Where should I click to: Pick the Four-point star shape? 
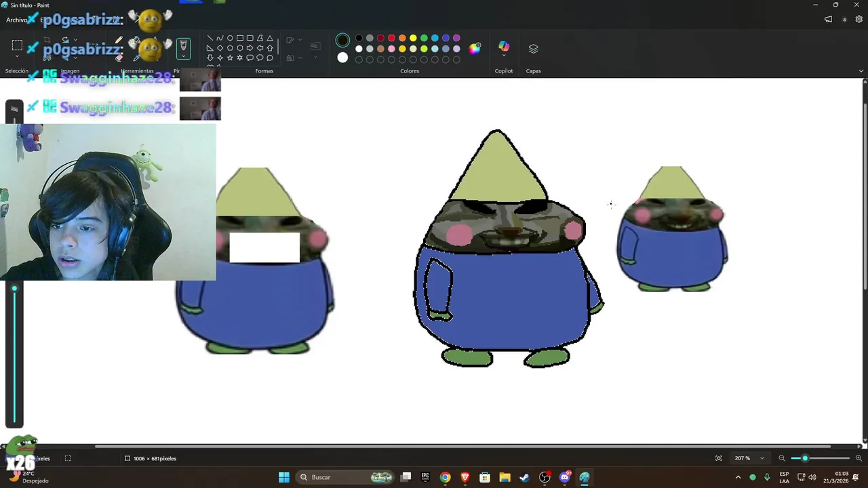click(x=220, y=58)
